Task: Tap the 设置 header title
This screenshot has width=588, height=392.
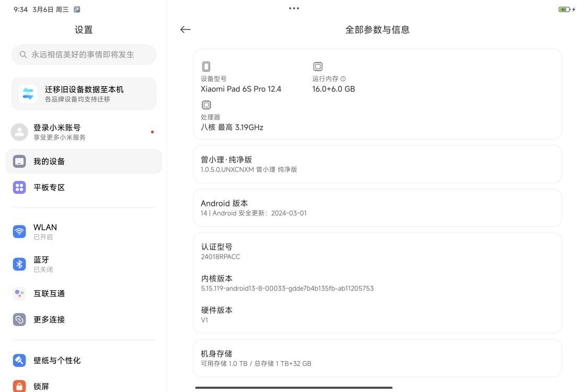Action: pos(84,30)
